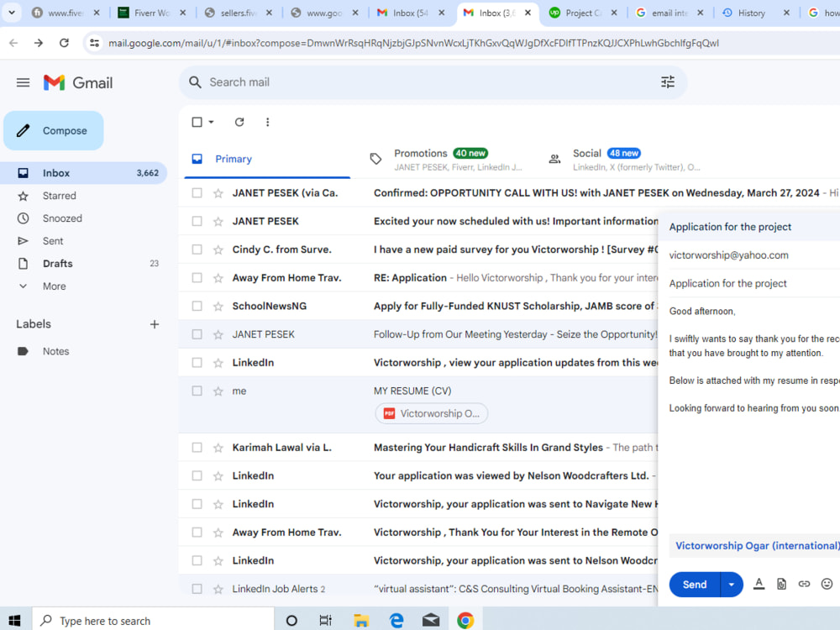The image size is (840, 630).
Task: Star the JANET PESEK Confirmed email
Action: pyautogui.click(x=218, y=193)
